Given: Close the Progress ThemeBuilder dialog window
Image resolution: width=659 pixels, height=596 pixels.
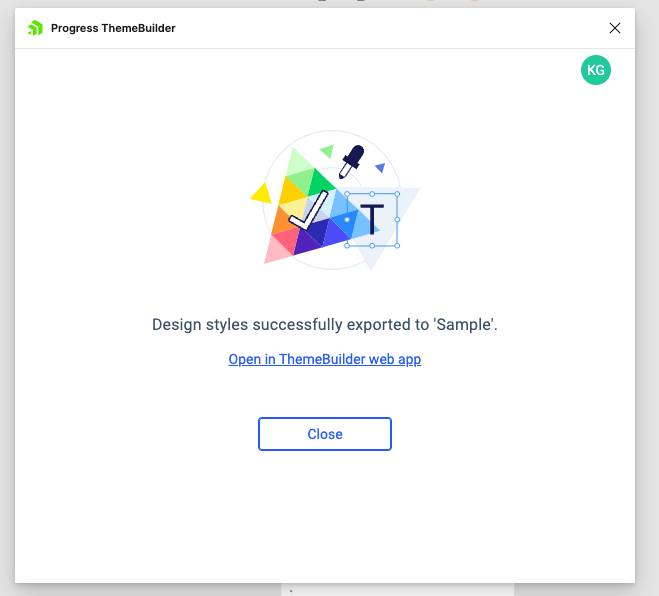Looking at the screenshot, I should click(x=614, y=28).
